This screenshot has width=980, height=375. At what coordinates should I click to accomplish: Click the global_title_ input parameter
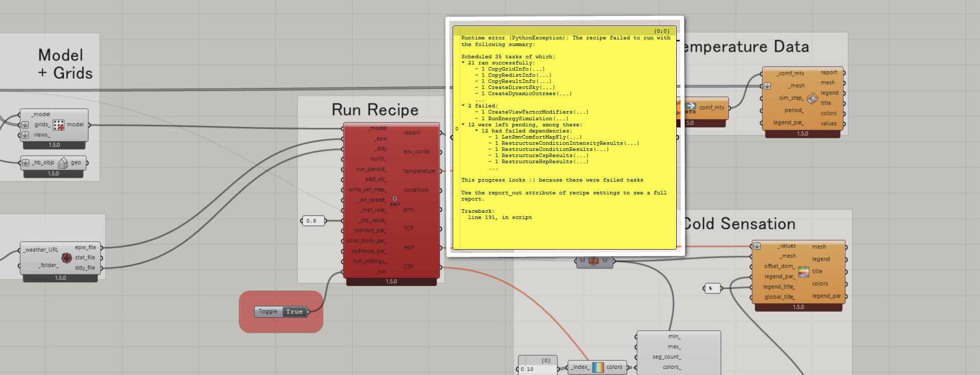tap(779, 297)
